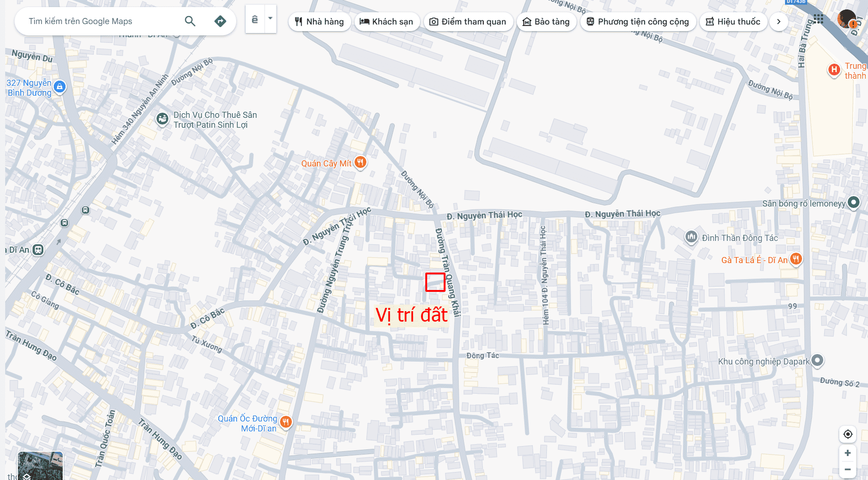868x480 pixels.
Task: Open directions with the blue arrow icon
Action: point(220,21)
